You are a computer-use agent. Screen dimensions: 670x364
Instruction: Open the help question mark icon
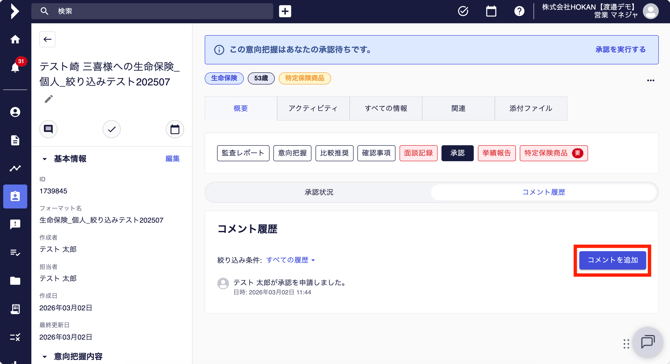(519, 11)
